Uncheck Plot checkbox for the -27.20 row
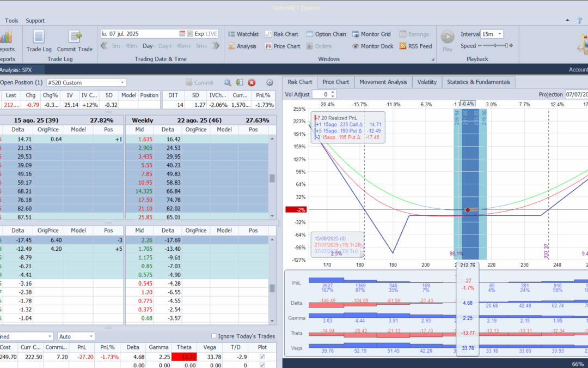This screenshot has height=368, width=588. [262, 357]
